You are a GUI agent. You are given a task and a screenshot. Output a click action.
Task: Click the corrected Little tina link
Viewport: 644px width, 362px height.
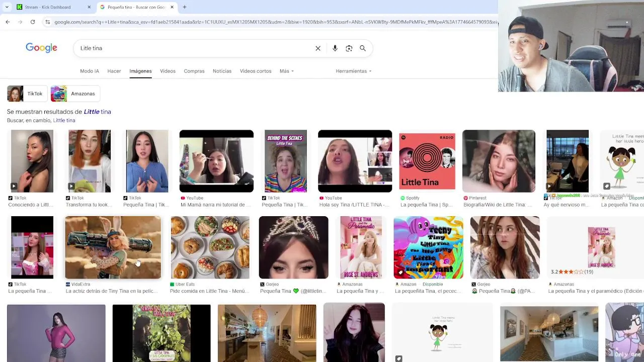(x=97, y=112)
